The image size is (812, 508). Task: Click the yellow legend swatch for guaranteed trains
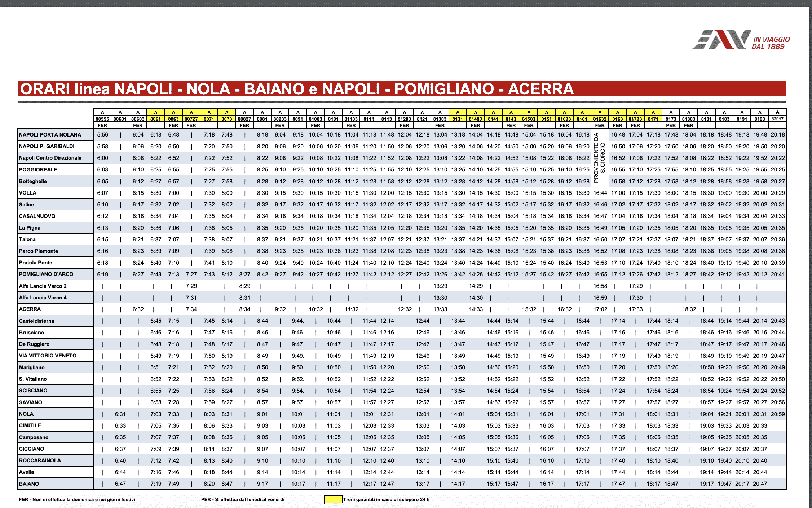(333, 499)
